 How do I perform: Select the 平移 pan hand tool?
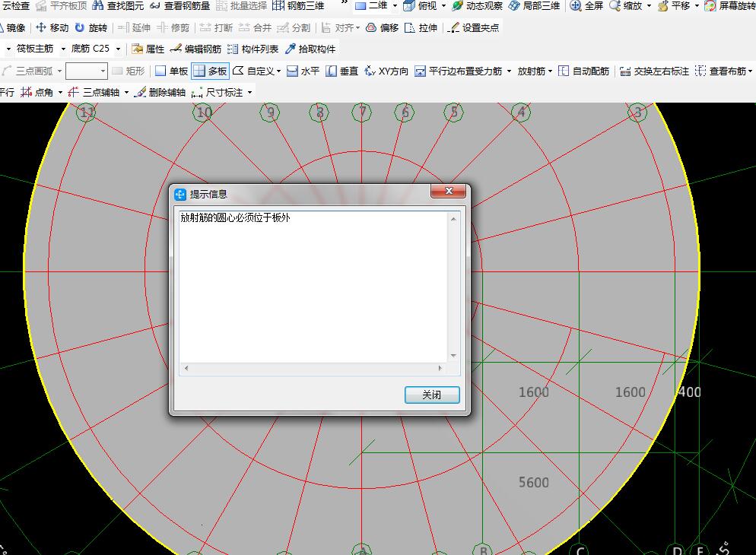[x=674, y=5]
